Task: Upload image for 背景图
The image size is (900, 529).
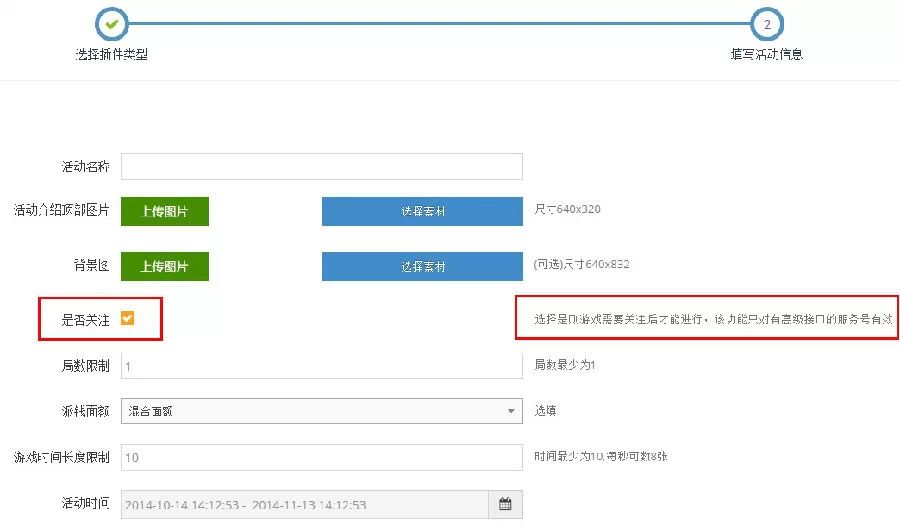Action: pyautogui.click(x=165, y=266)
